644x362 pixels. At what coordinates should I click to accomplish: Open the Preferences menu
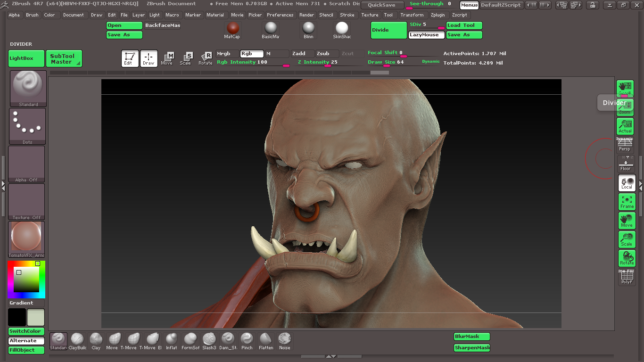tap(280, 15)
